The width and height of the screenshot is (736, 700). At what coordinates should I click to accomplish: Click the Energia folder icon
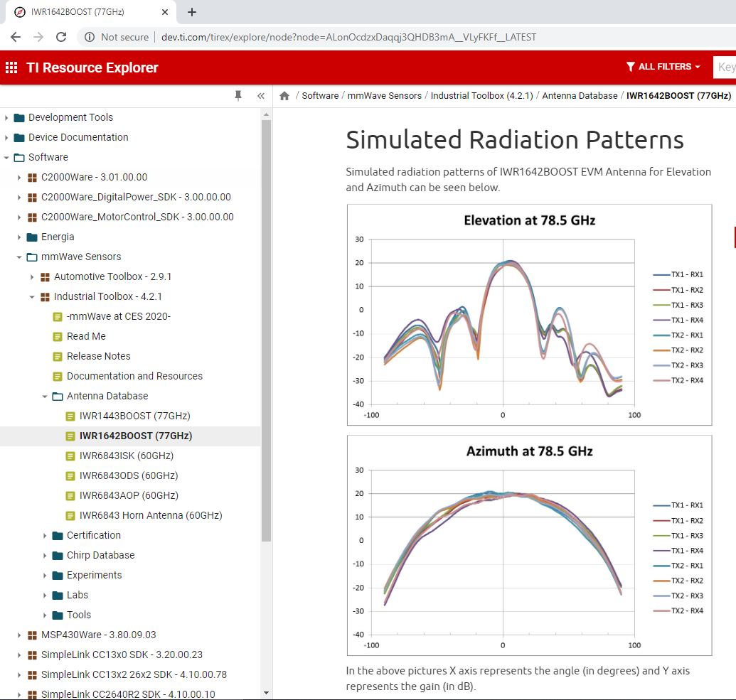point(32,237)
